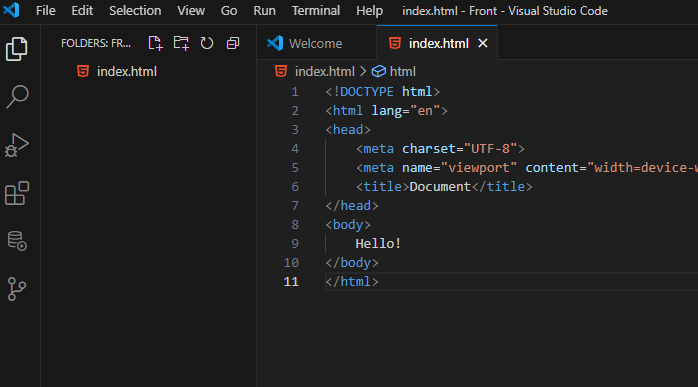The image size is (698, 387).
Task: Open the Explorer view in activity bar
Action: 17,49
